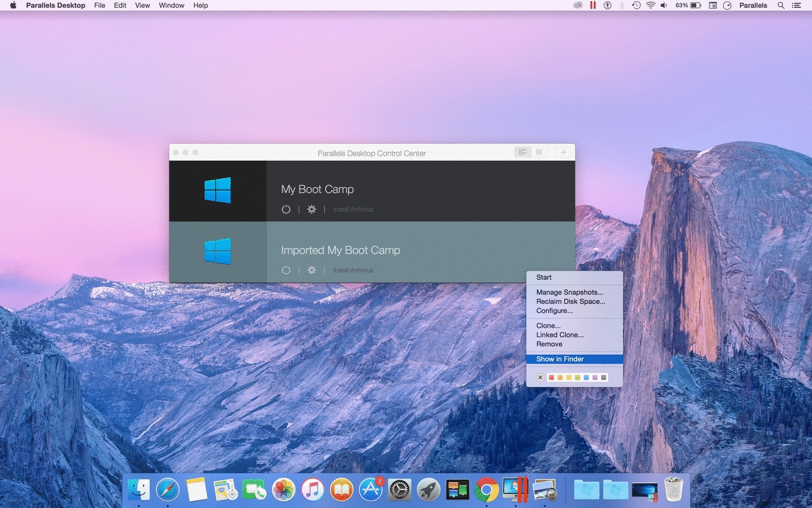The width and height of the screenshot is (812, 508).
Task: Apply the yellow color label
Action: [569, 377]
